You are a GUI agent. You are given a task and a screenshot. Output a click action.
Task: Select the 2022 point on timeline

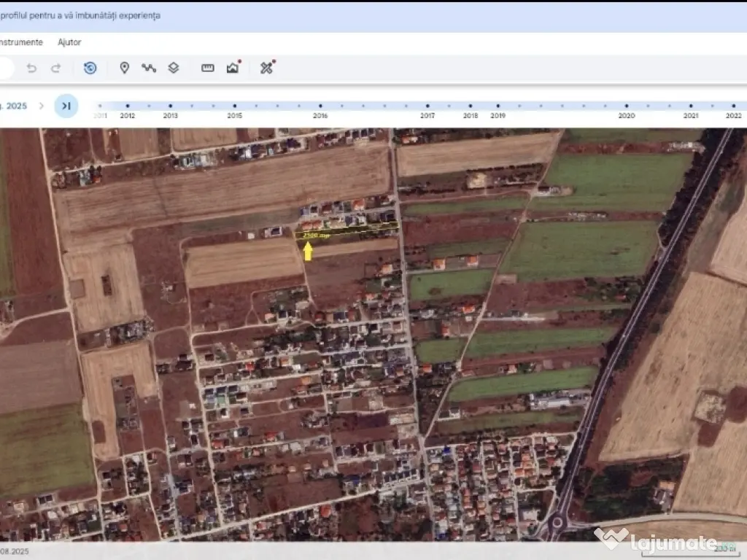(733, 106)
